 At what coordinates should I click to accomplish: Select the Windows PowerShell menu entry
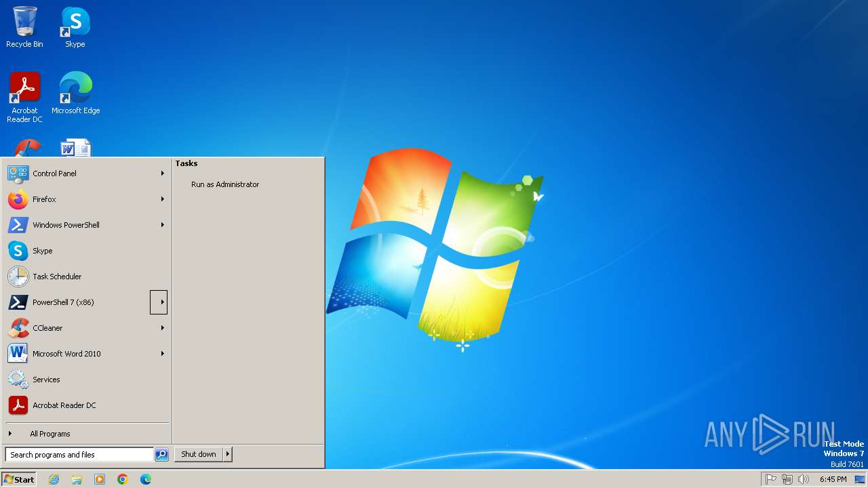point(87,225)
